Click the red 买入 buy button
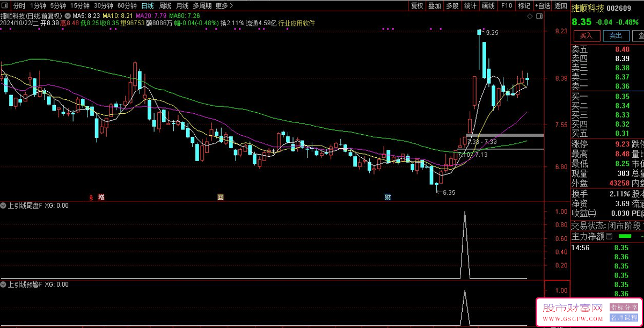The image size is (644, 328). point(587,35)
